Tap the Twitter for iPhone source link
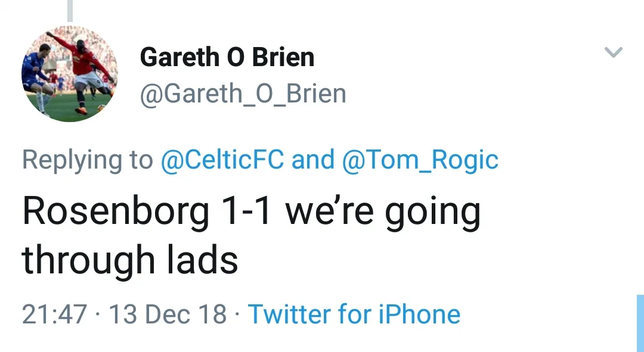This screenshot has width=644, height=352. coord(354,314)
